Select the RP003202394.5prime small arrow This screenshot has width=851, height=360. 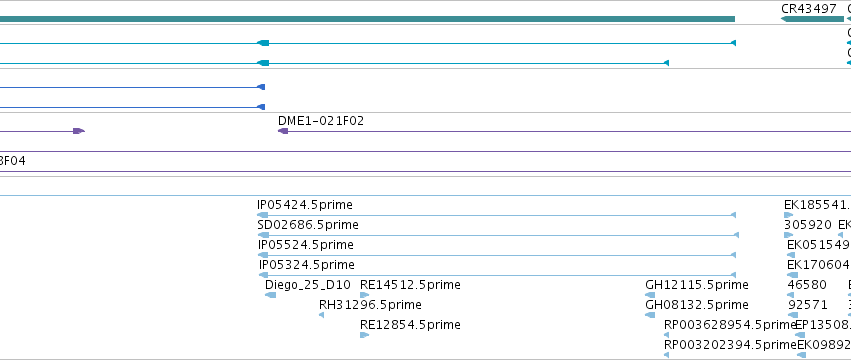666,355
